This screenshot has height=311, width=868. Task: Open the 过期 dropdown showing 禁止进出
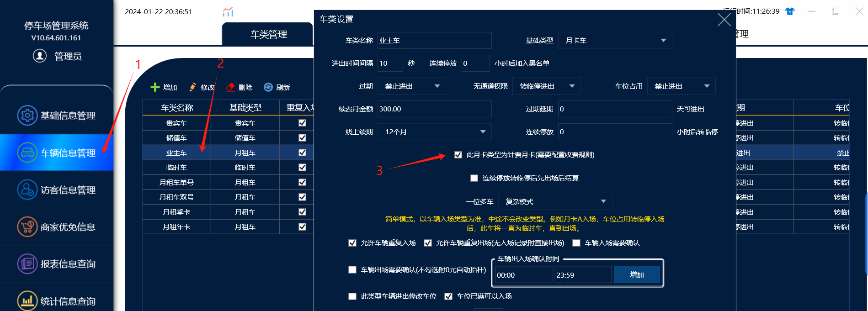[x=411, y=86]
